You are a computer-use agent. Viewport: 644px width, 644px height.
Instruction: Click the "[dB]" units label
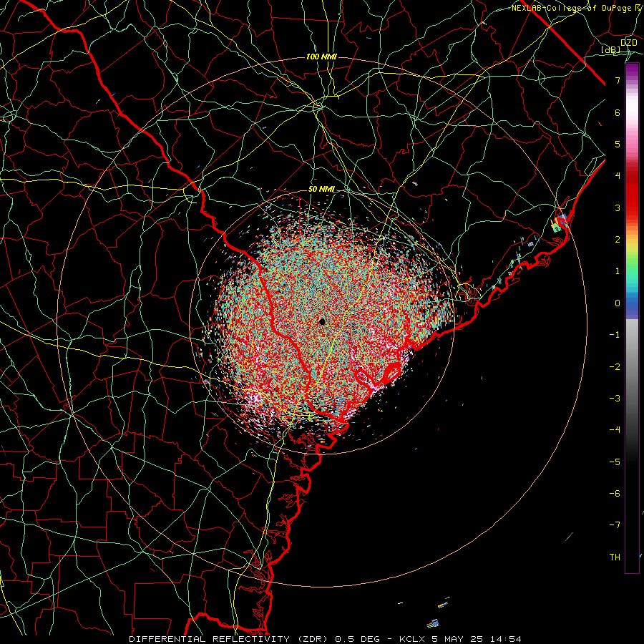(x=611, y=50)
